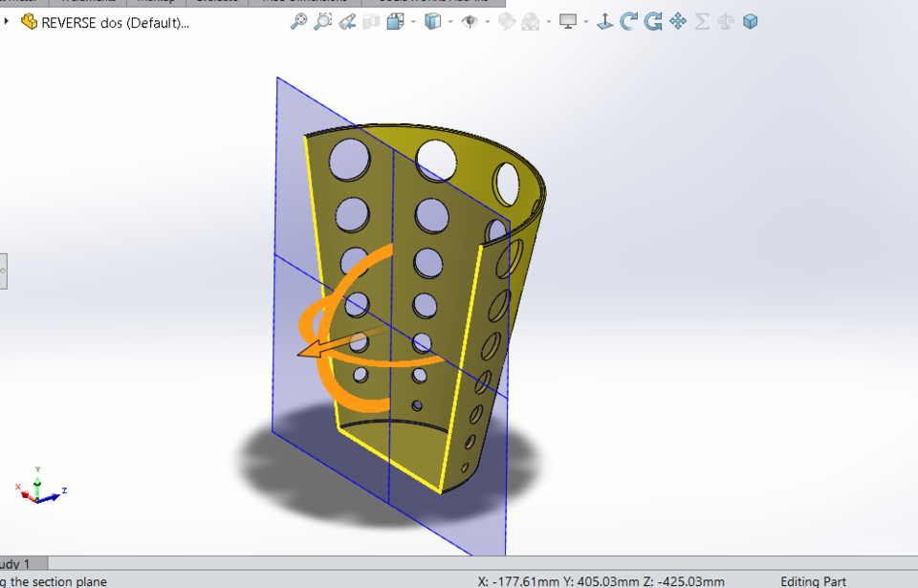The width and height of the screenshot is (918, 588).
Task: Expand the REVERSE dos feature tree
Action: pyautogui.click(x=8, y=22)
